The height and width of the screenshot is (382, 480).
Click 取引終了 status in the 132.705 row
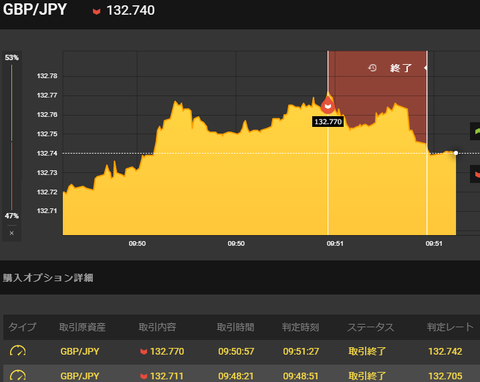367,376
